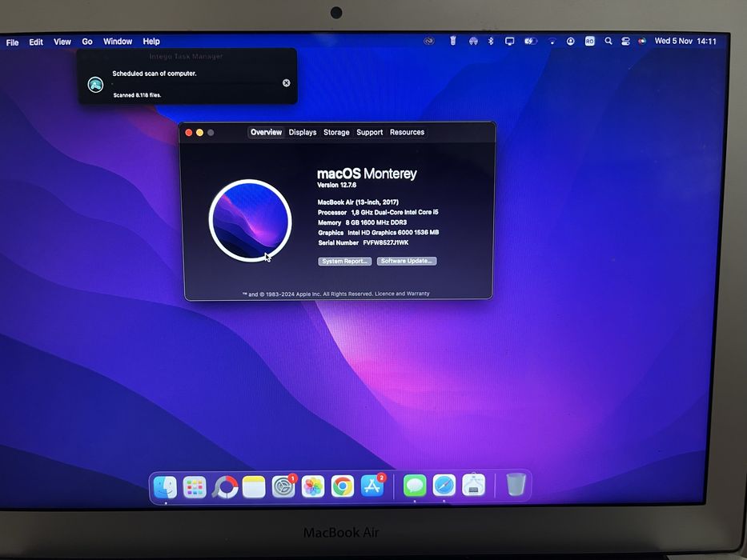Select the Overview tab
The height and width of the screenshot is (560, 747).
pyautogui.click(x=267, y=132)
